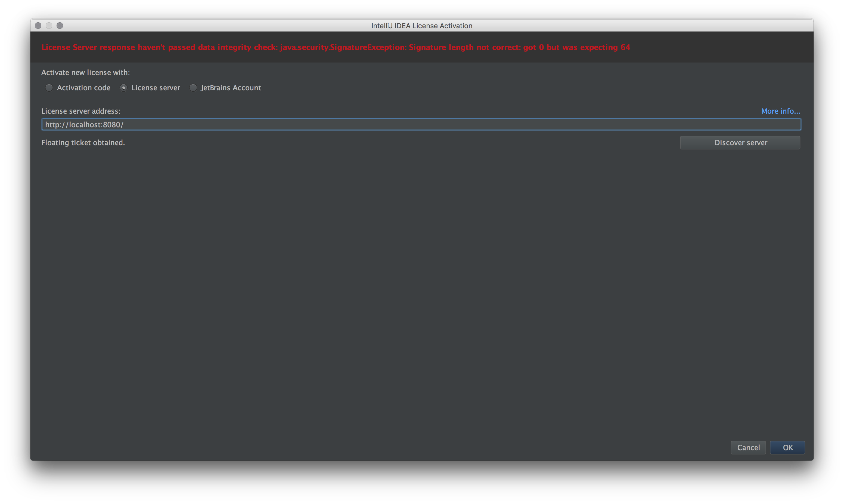Select License server radio button

point(122,88)
